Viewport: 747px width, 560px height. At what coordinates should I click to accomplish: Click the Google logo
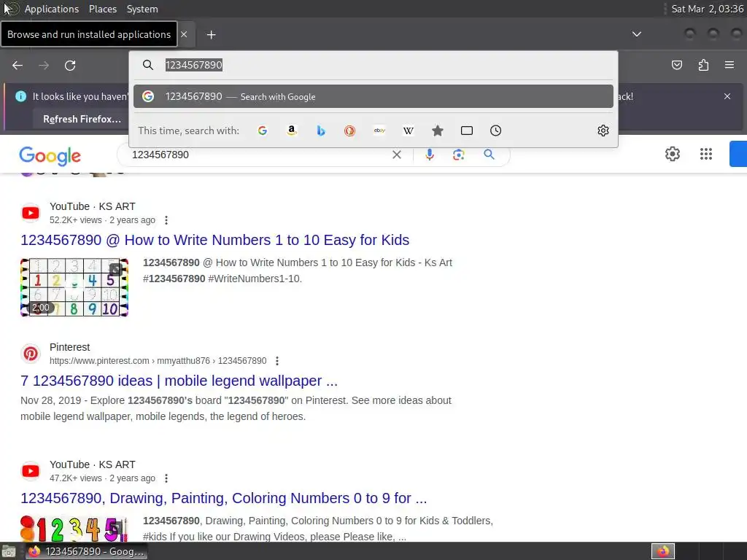point(50,156)
